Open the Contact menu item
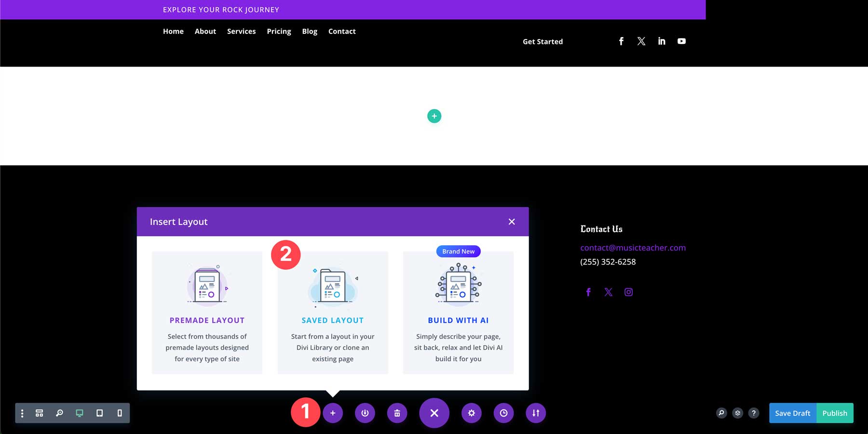868x434 pixels. tap(342, 31)
